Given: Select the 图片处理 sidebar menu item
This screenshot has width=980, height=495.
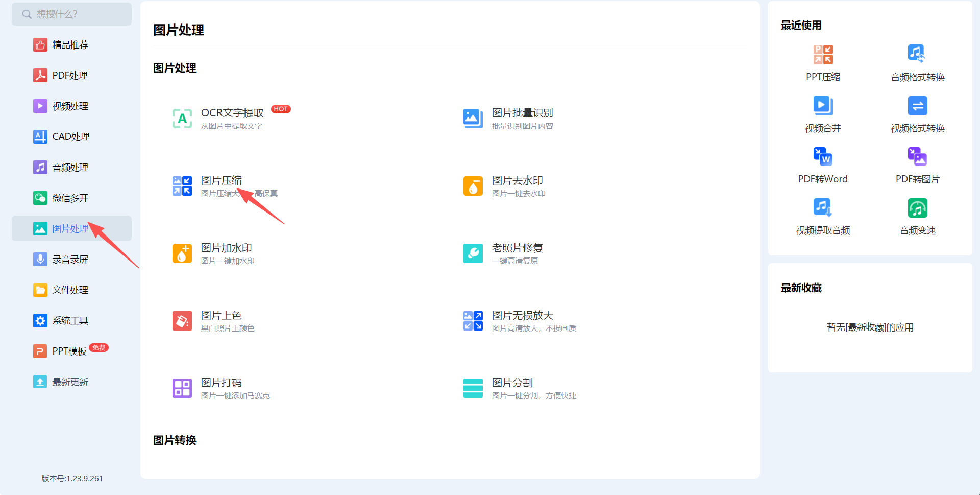Looking at the screenshot, I should pos(71,229).
